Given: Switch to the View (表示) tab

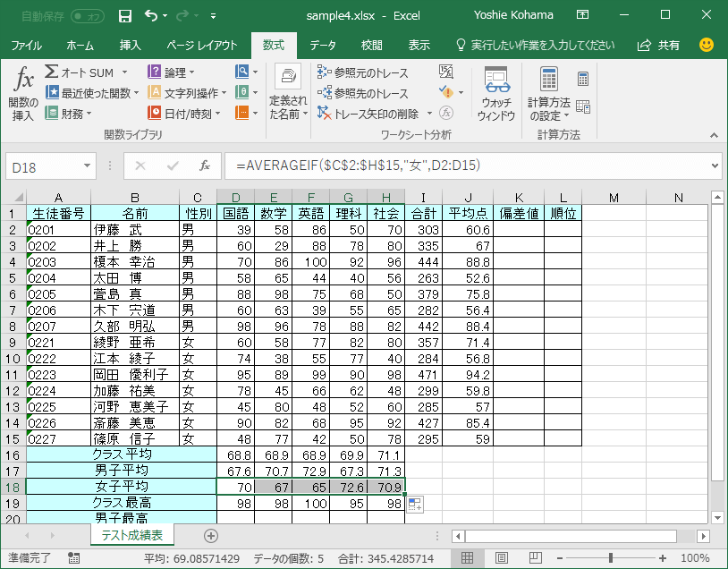Looking at the screenshot, I should point(419,45).
